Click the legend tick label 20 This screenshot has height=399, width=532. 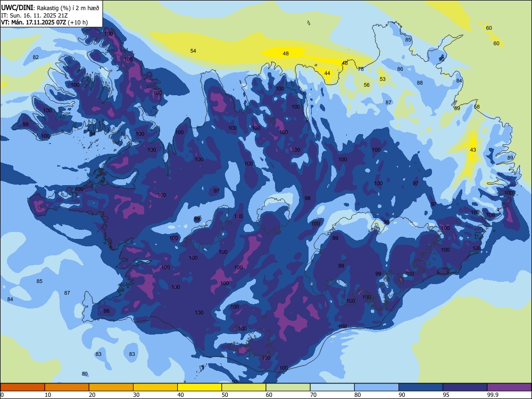coord(92,395)
